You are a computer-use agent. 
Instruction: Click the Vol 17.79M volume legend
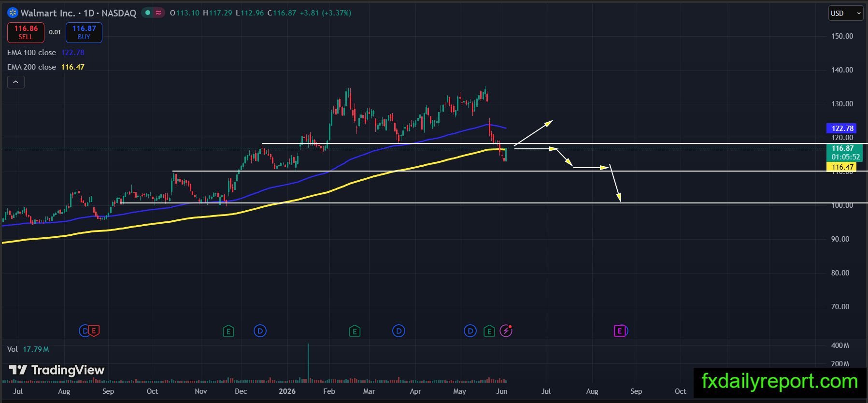coord(28,349)
